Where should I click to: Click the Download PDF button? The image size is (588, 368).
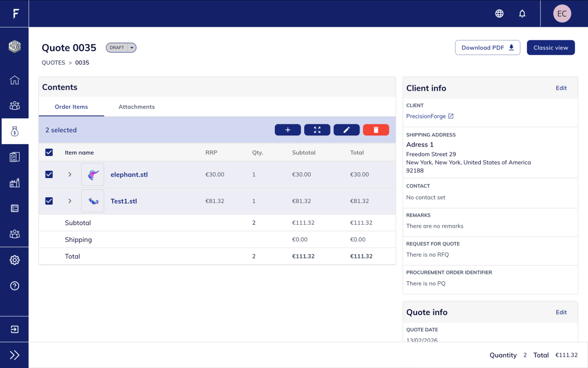click(x=488, y=48)
